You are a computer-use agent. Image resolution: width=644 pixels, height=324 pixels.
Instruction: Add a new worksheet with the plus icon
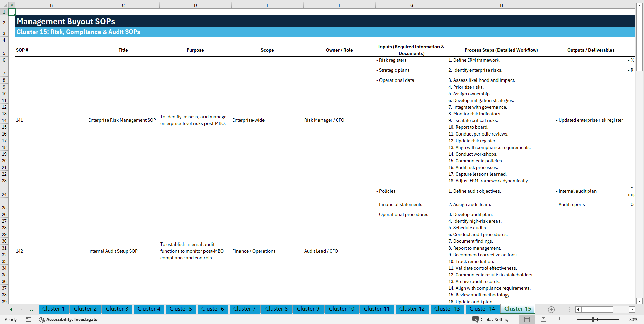tap(551, 309)
